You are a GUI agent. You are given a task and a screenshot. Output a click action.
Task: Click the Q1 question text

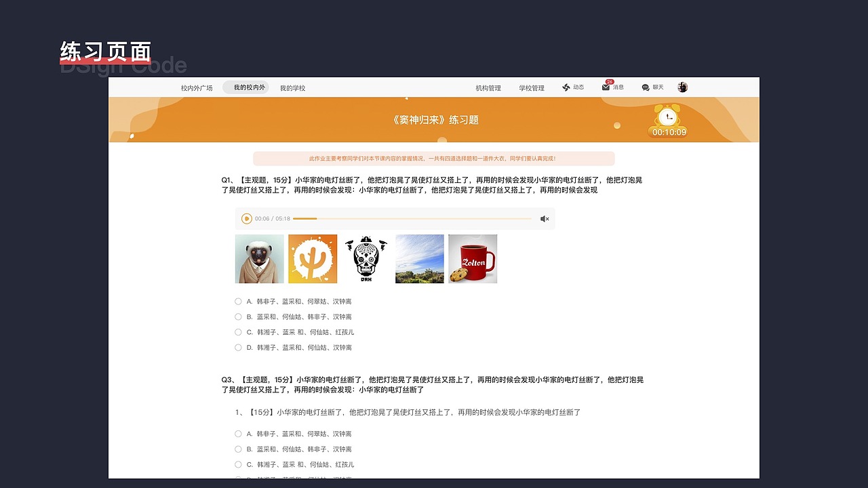click(432, 185)
